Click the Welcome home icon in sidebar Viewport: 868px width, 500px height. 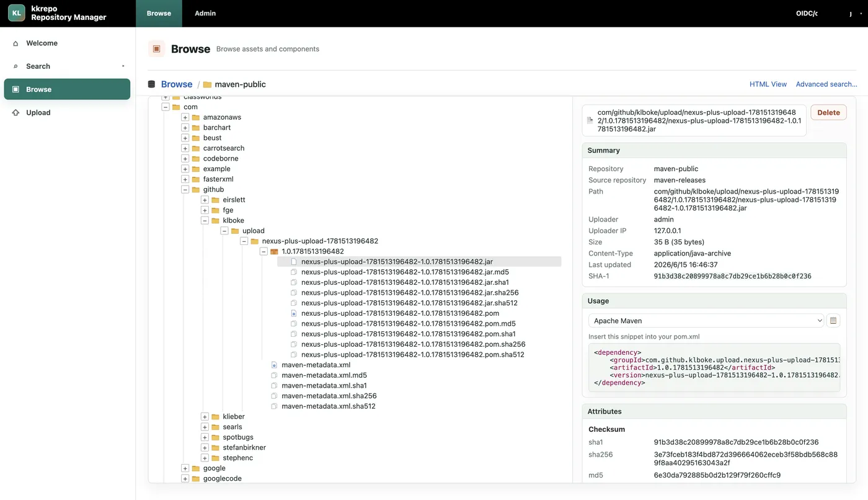(x=15, y=43)
